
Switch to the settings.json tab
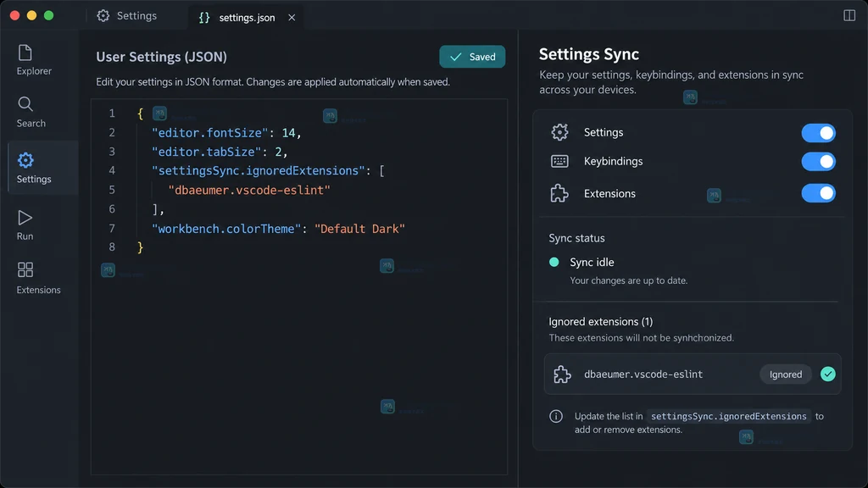coord(246,17)
